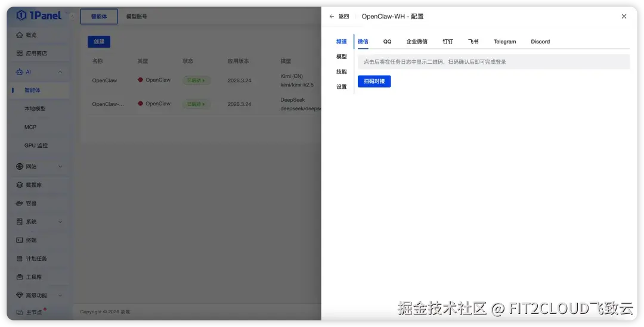Open the 应用商店 grid icon

click(x=19, y=54)
